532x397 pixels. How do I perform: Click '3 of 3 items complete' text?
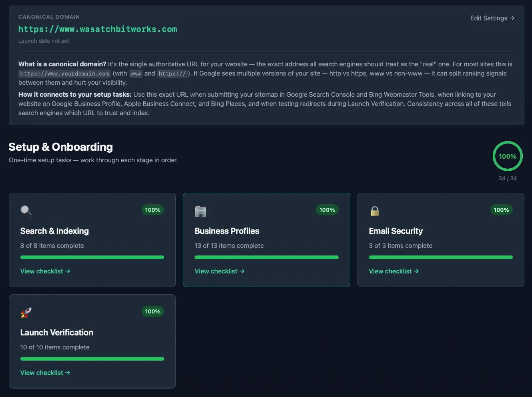[401, 245]
